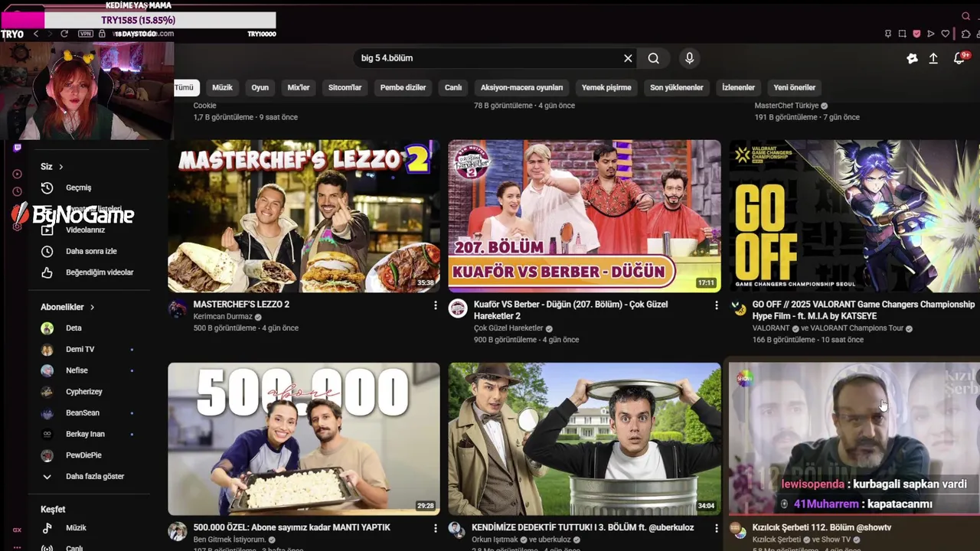Screen dimensions: 980x551
Task: Start voice search with the microphone icon
Action: [690, 58]
